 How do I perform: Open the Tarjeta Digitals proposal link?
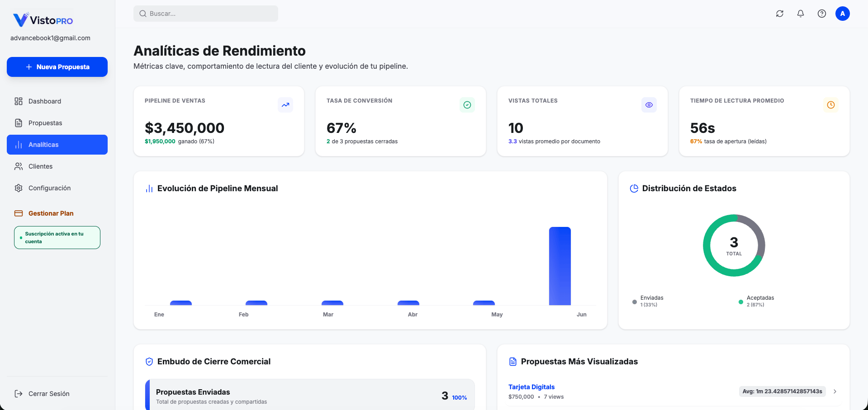tap(531, 387)
